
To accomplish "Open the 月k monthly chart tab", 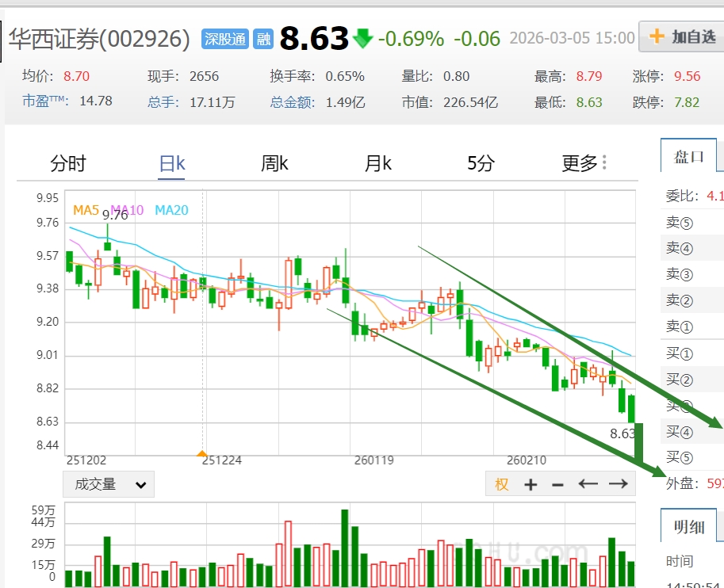I will click(378, 163).
